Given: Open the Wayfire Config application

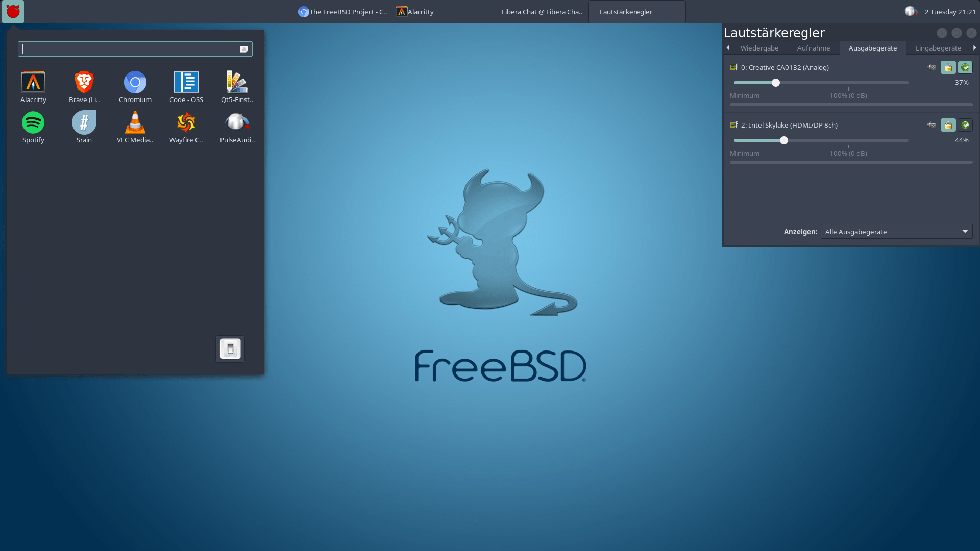Looking at the screenshot, I should pos(186,125).
